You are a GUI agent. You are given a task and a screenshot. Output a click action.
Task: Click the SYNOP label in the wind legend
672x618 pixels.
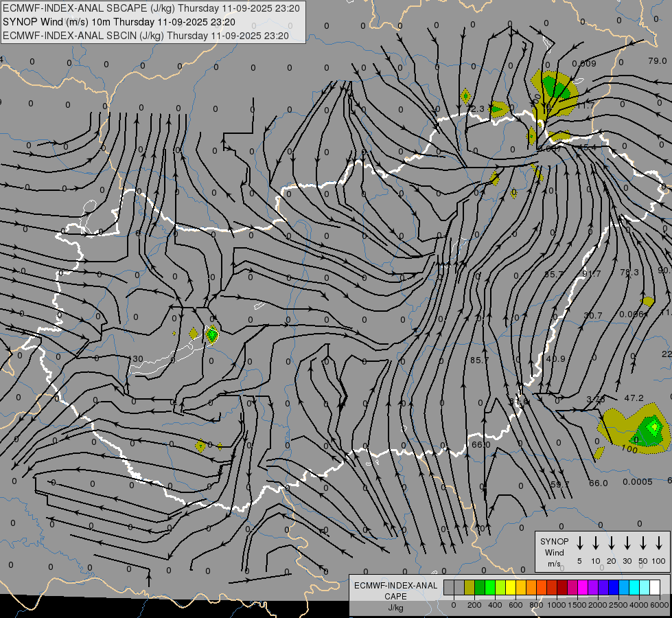point(554,542)
